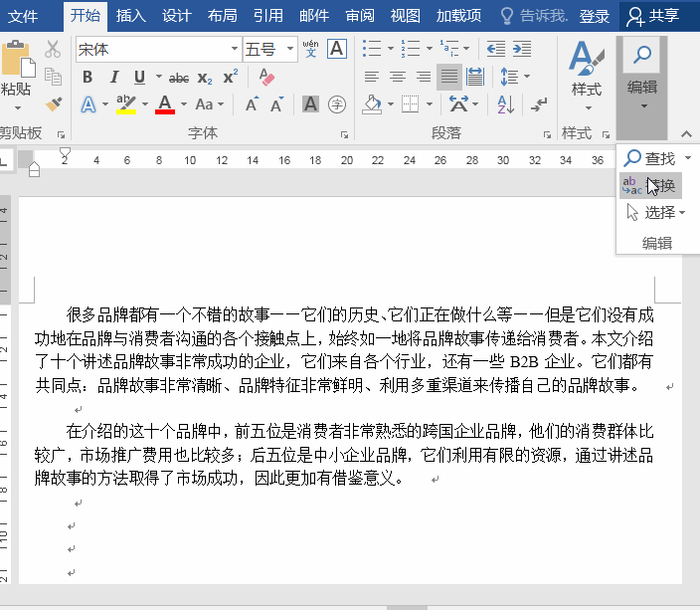Click the Cut scissors icon

point(53,49)
